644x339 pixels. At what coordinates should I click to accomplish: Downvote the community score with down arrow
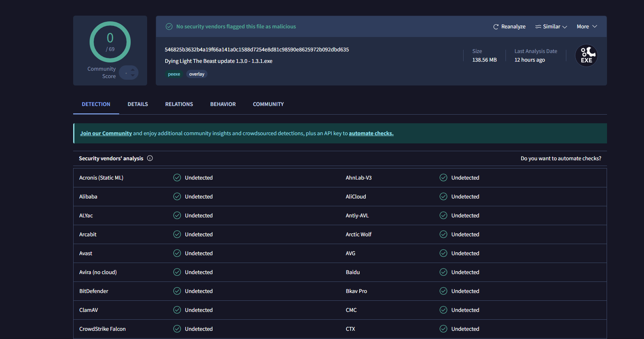coord(133,75)
